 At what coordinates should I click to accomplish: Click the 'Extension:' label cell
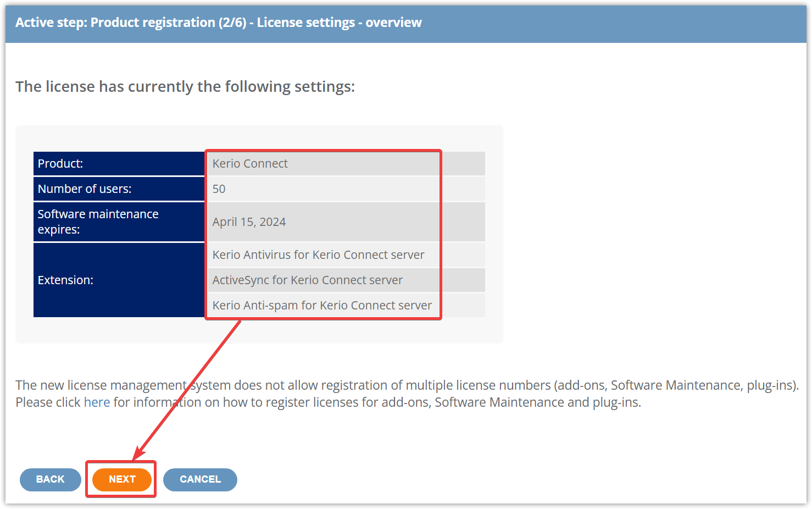119,280
